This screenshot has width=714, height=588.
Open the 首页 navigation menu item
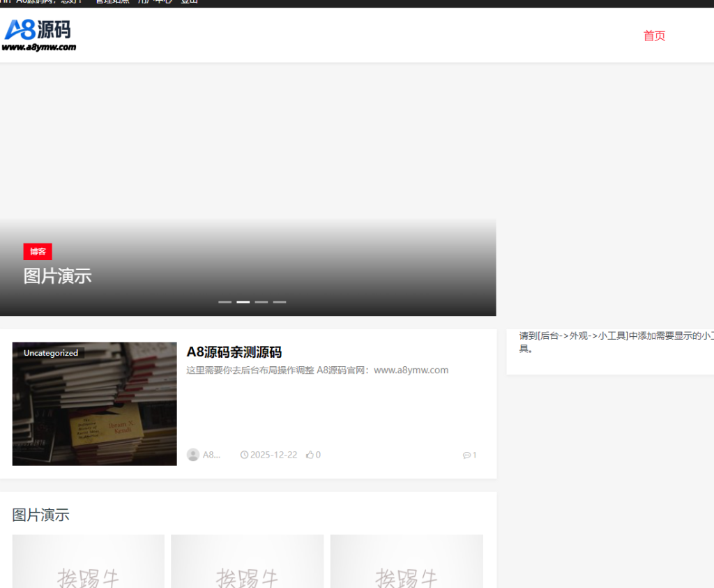654,36
